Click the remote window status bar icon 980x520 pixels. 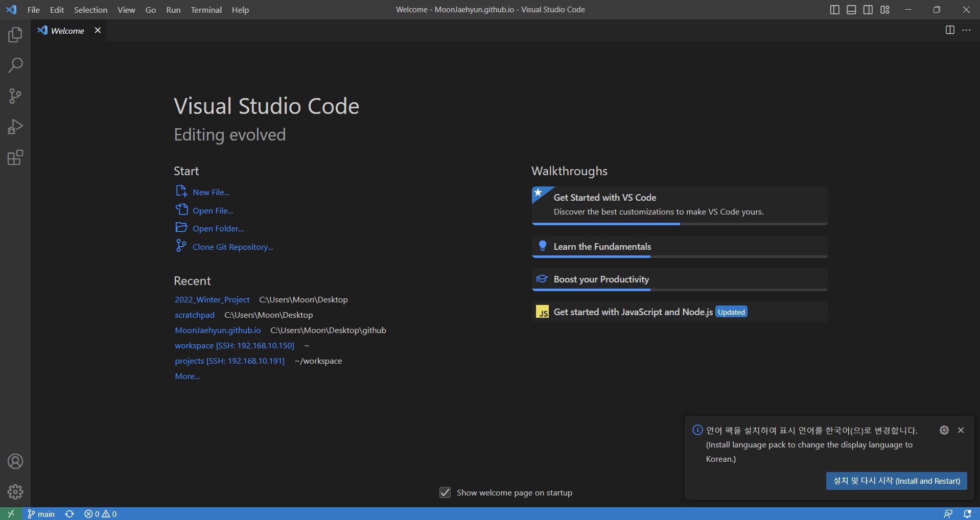point(11,514)
